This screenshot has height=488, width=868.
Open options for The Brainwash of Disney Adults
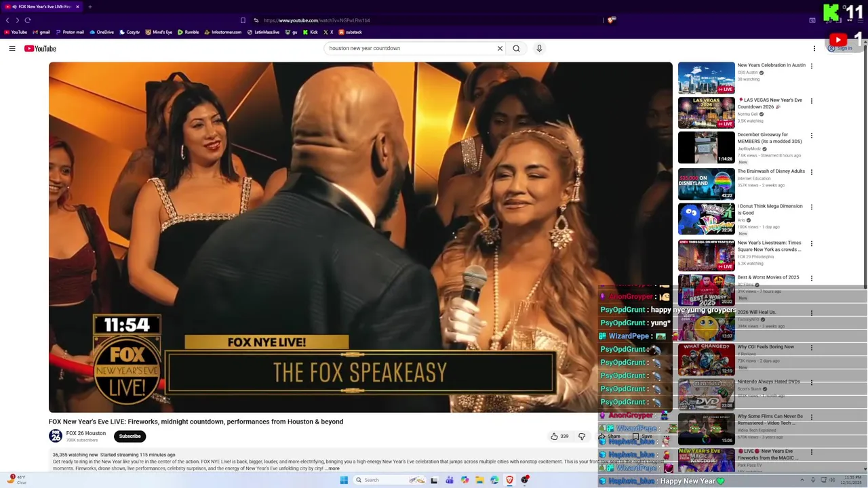click(812, 172)
